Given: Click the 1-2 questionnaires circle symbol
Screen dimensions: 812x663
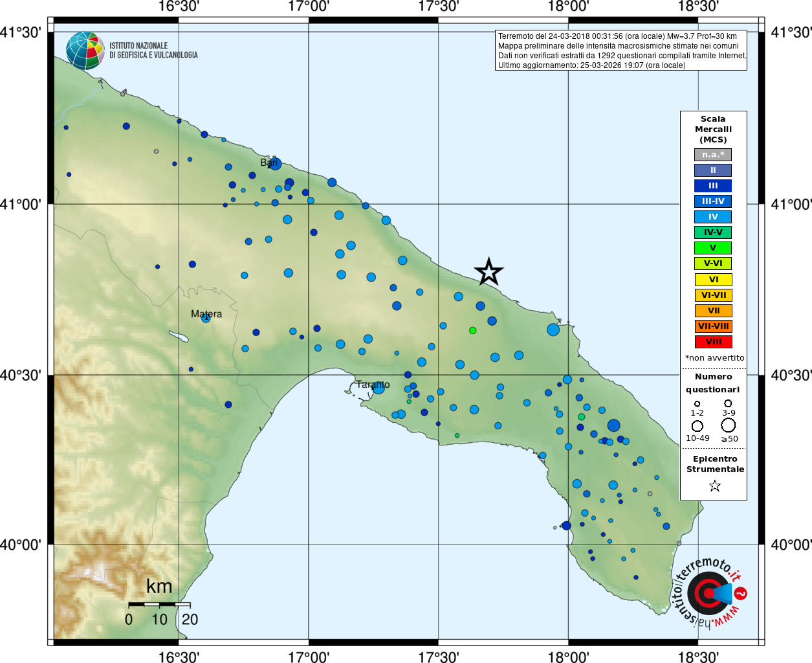Looking at the screenshot, I should tap(697, 403).
